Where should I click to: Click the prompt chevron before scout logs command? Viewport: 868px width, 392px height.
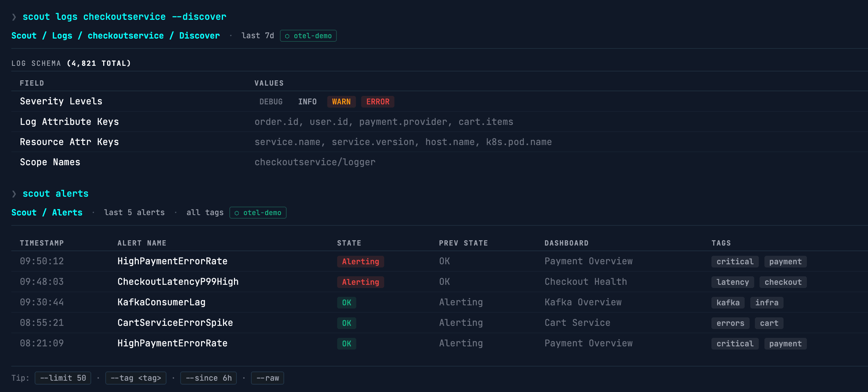(x=13, y=16)
